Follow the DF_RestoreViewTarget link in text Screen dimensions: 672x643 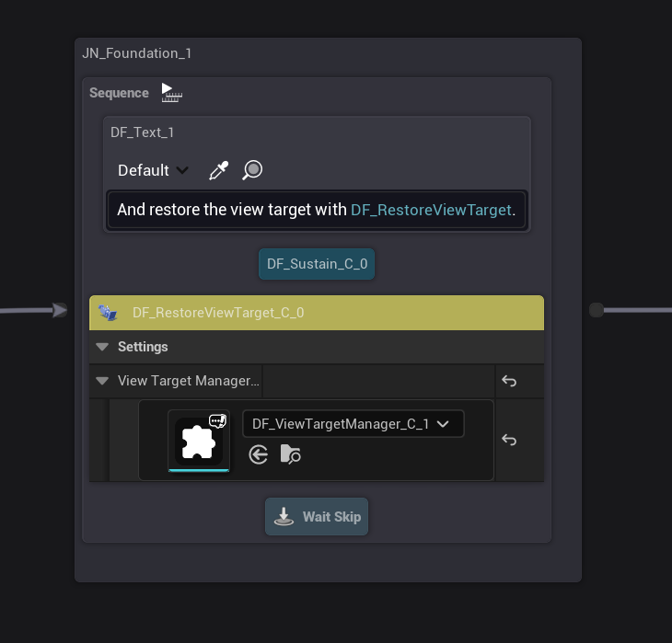[x=430, y=210]
